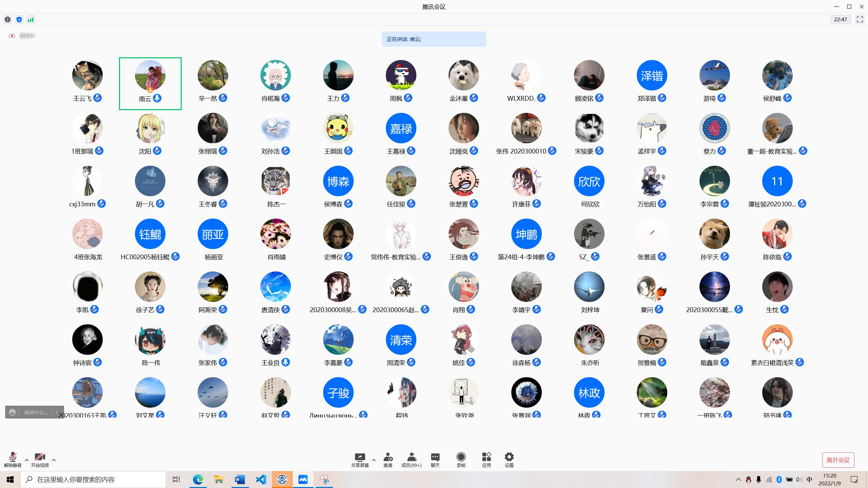Screen dimensions: 868x488
Task: Click the 说点什么 chat input field
Action: pos(36,412)
